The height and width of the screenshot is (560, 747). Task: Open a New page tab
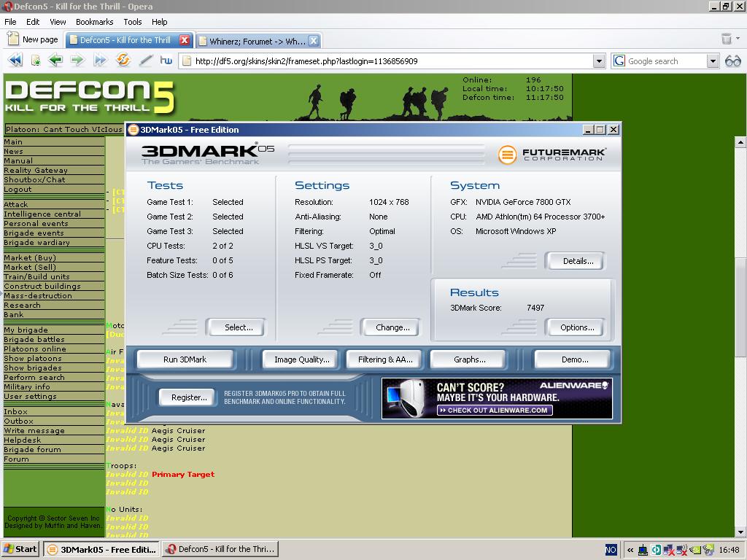[33, 39]
